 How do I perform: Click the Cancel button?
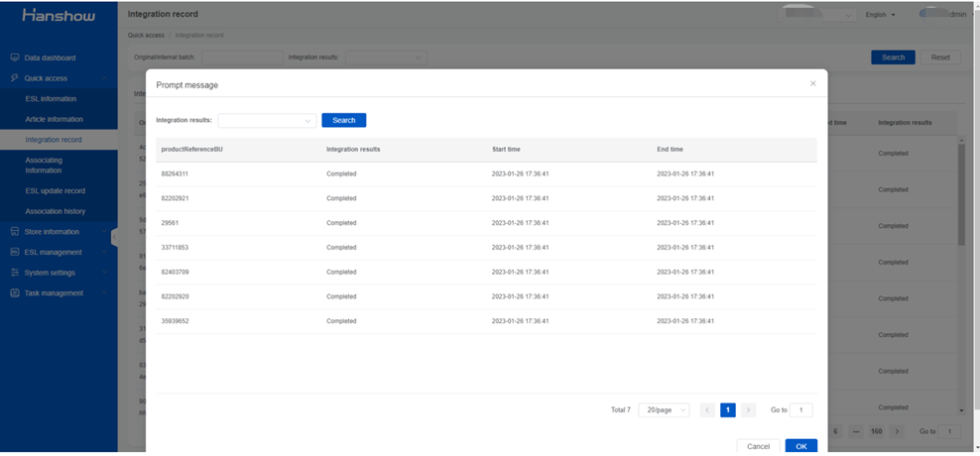click(x=758, y=447)
